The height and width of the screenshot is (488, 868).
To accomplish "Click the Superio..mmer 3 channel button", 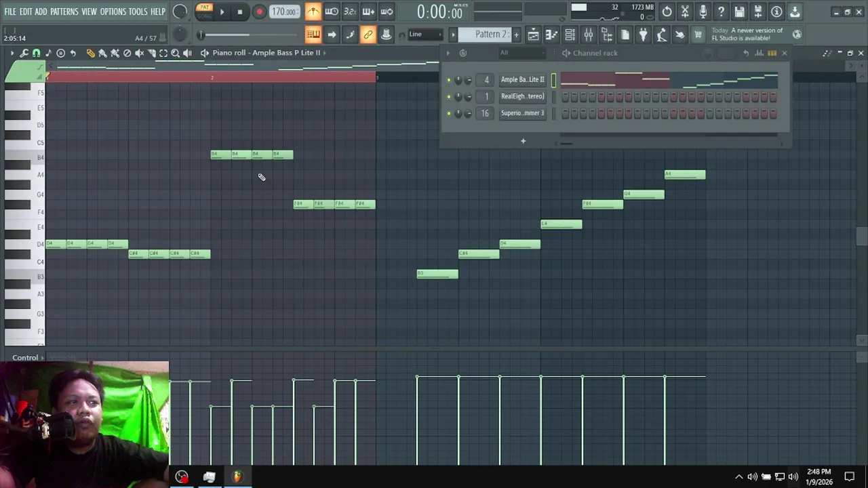I will click(x=522, y=113).
